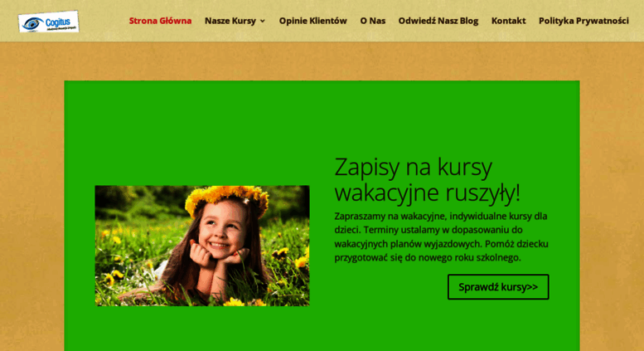Click the heading Zapisy na kursy wakacyjne ruszyły!
644x351 pixels.
427,179
